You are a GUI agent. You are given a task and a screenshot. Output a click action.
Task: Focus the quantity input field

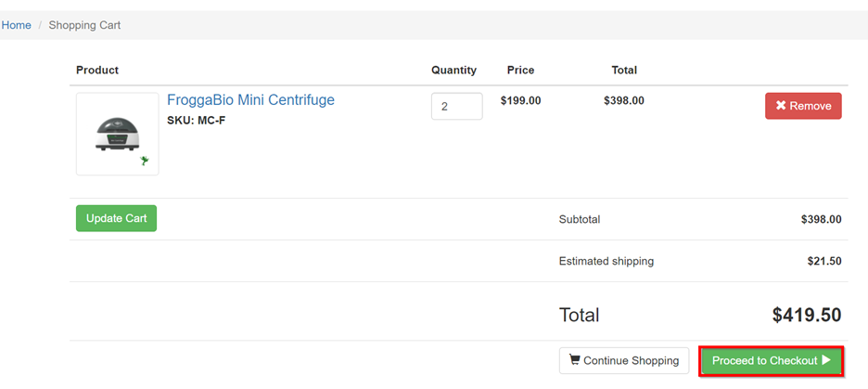coord(456,106)
